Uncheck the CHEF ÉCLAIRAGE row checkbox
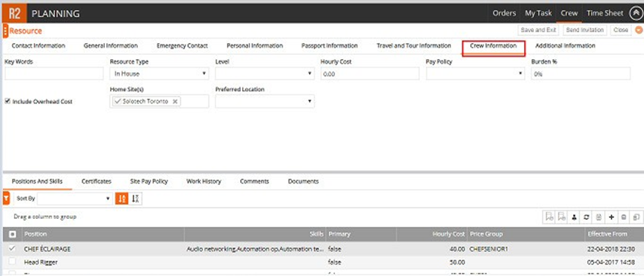Screen dimensions: 644x276 click(x=13, y=249)
